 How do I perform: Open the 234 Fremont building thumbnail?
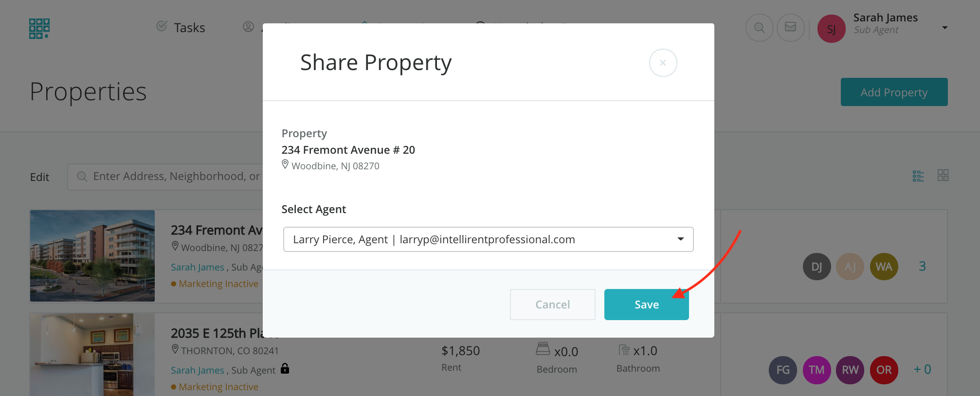point(92,256)
